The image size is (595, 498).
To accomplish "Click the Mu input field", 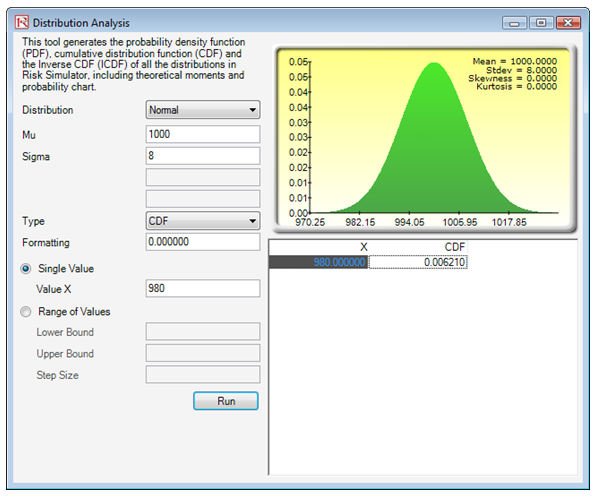I will coord(203,134).
